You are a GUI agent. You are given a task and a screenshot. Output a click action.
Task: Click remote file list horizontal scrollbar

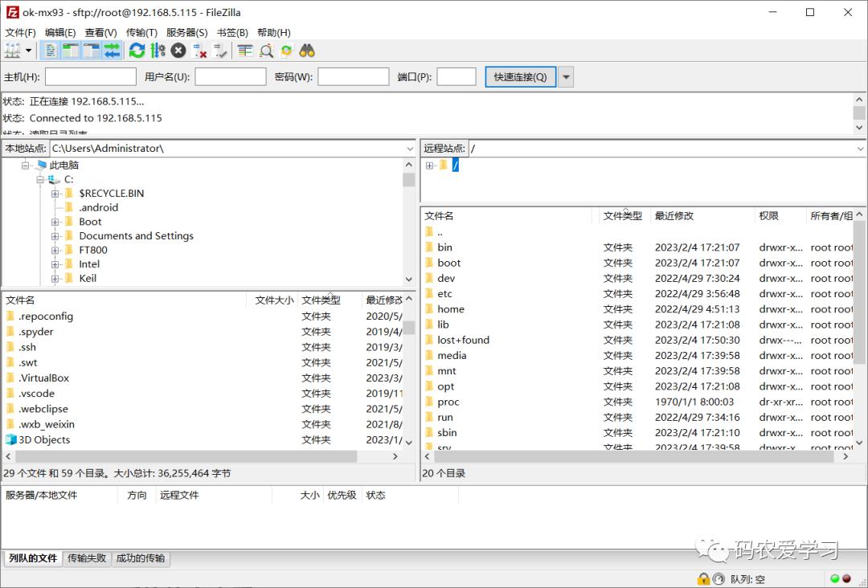633,456
